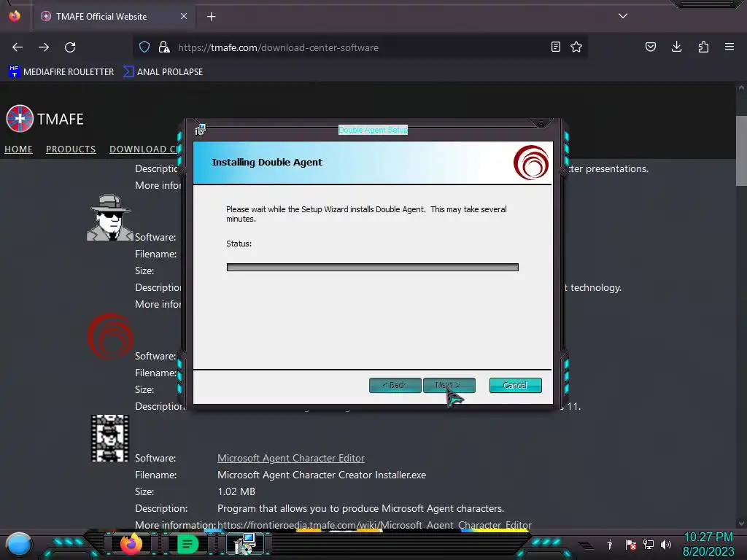747x560 pixels.
Task: Open the green notes app on taskbar
Action: pyautogui.click(x=187, y=544)
